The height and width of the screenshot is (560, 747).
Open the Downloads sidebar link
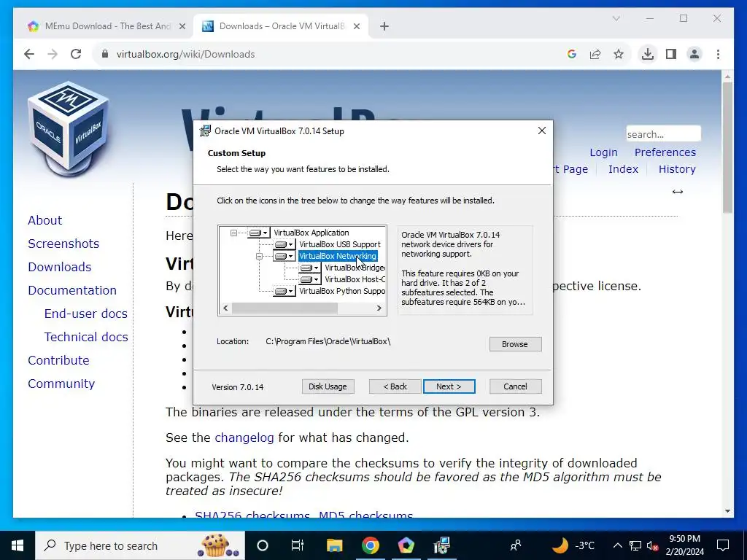60,267
